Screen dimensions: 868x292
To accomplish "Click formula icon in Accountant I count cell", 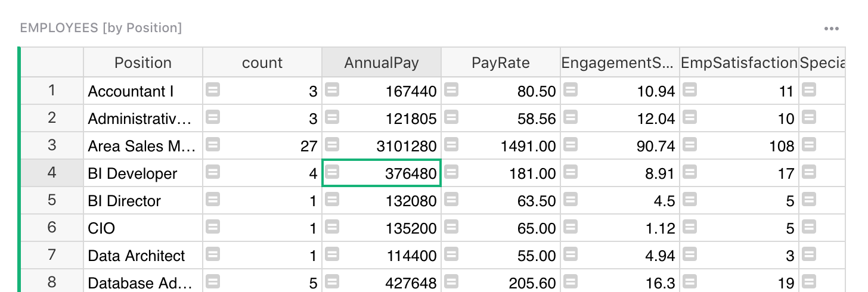I will pyautogui.click(x=213, y=90).
